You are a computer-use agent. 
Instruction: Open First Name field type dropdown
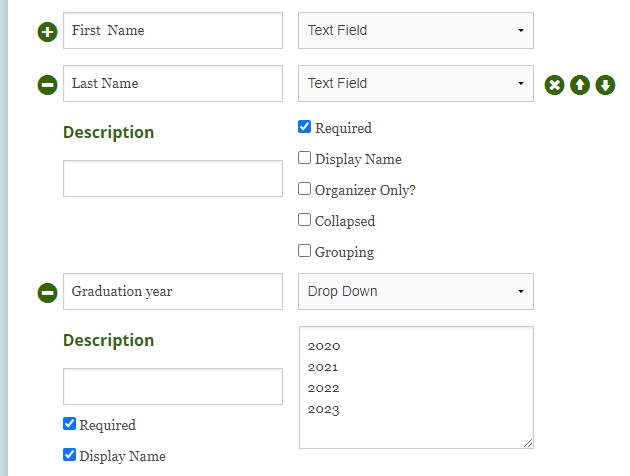(x=415, y=31)
